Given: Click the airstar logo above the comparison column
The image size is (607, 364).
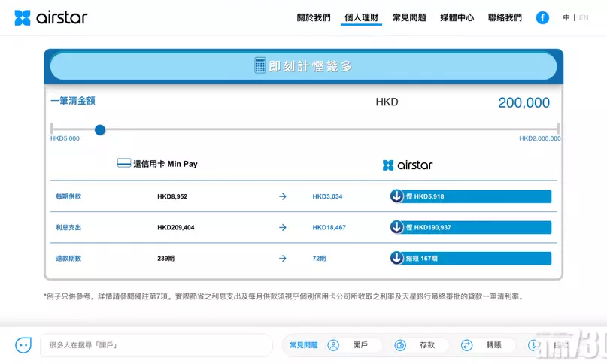Looking at the screenshot, I should pos(407,165).
